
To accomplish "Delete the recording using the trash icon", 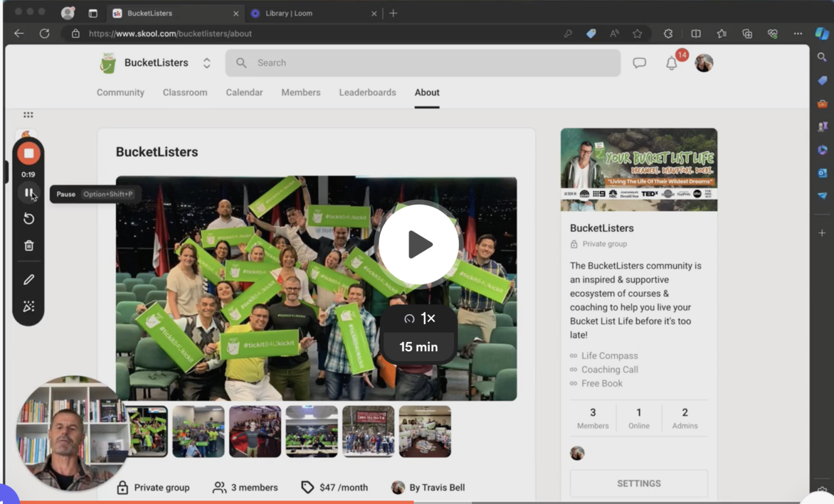I will coord(28,246).
